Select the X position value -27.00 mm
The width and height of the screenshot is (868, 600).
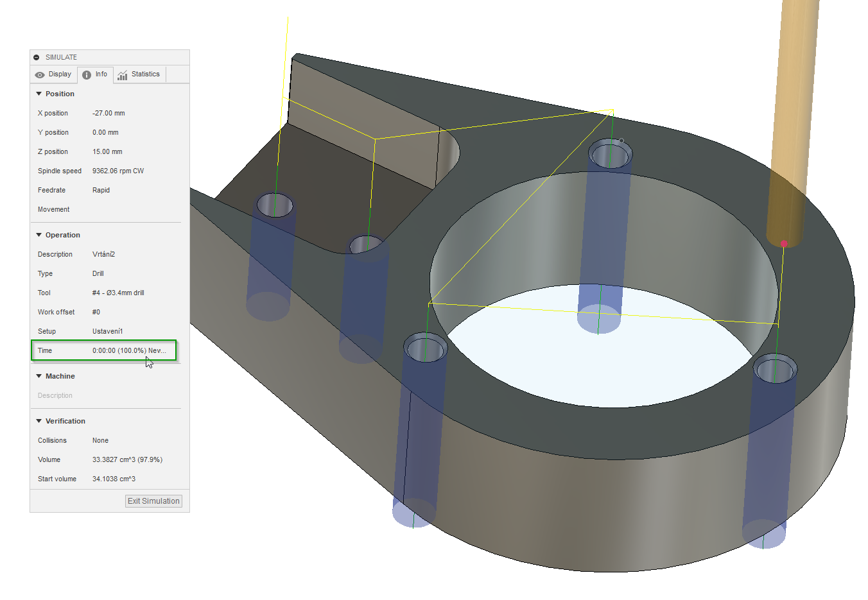(108, 113)
